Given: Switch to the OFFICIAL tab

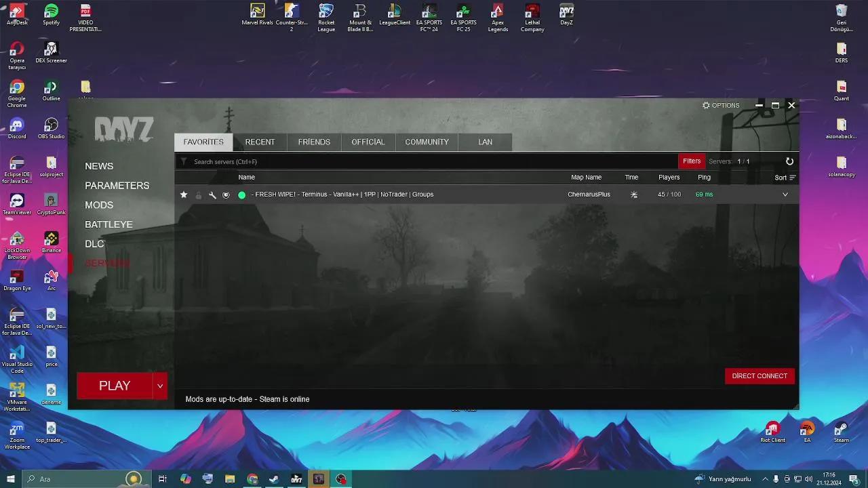Looking at the screenshot, I should tap(368, 142).
